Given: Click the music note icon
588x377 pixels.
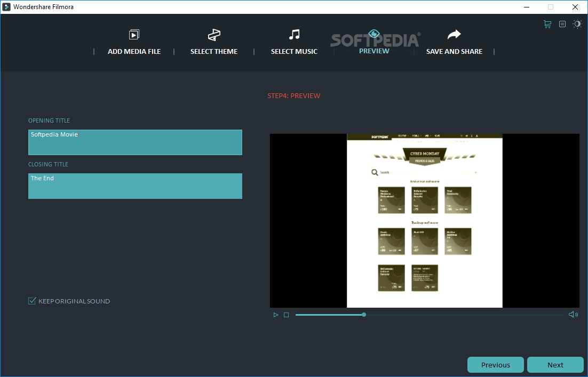Looking at the screenshot, I should 295,35.
